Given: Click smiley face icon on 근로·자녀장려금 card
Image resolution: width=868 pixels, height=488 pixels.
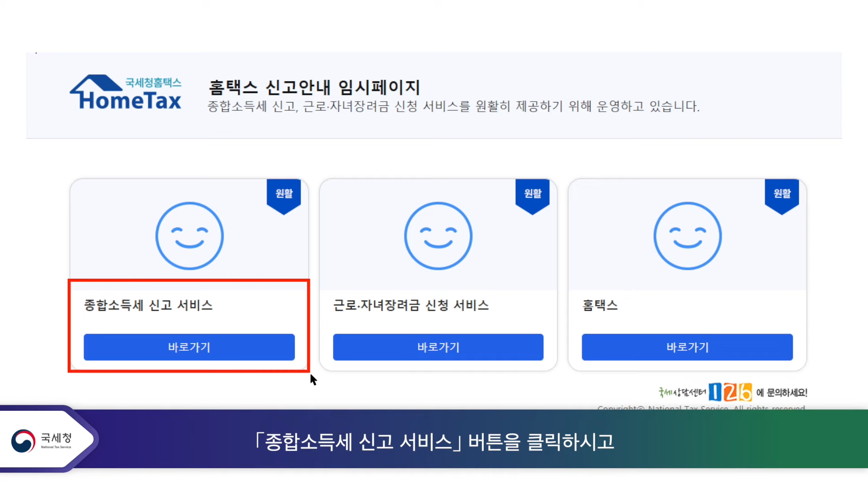Looking at the screenshot, I should tap(438, 235).
